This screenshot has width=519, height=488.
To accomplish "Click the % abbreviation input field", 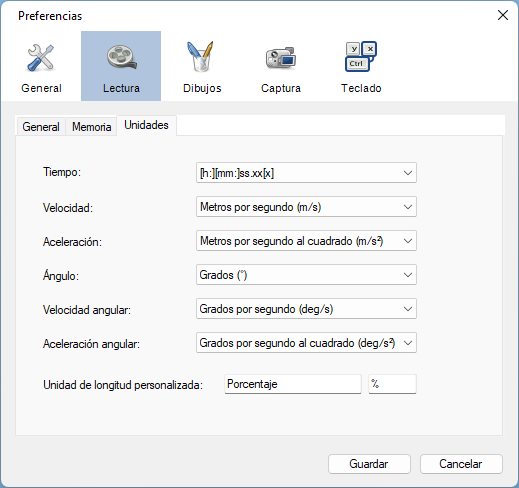I will [x=392, y=384].
